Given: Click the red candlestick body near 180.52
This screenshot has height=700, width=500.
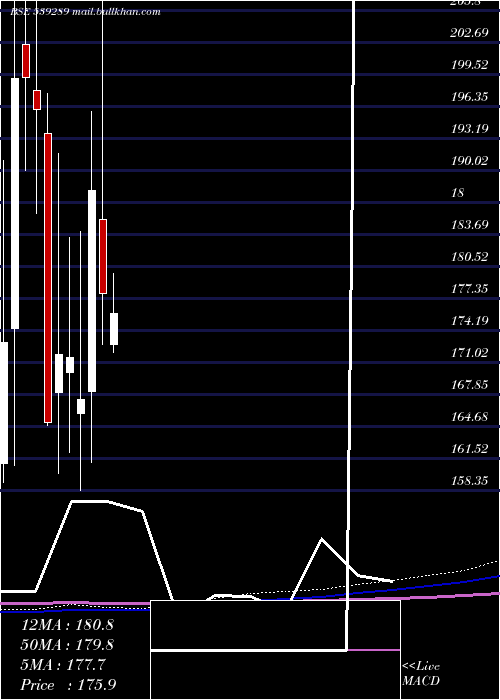Looking at the screenshot, I should (x=103, y=256).
